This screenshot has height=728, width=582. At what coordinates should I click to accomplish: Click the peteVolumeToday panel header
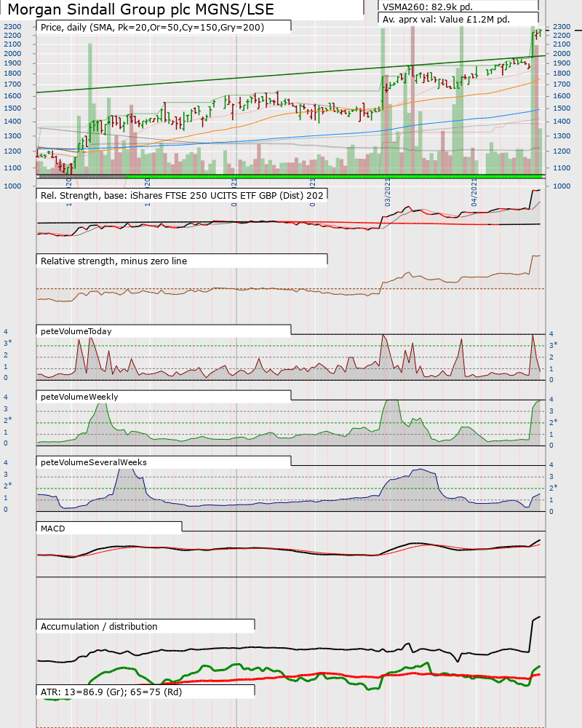click(76, 331)
